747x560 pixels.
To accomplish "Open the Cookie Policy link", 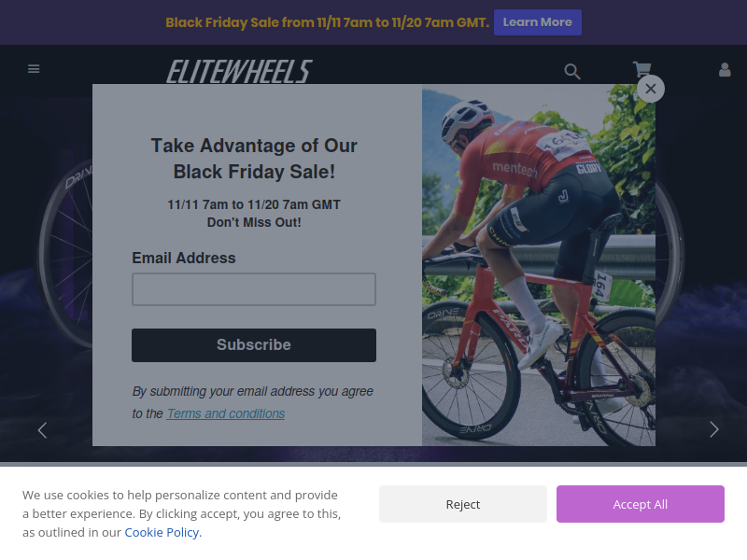I will tap(162, 532).
